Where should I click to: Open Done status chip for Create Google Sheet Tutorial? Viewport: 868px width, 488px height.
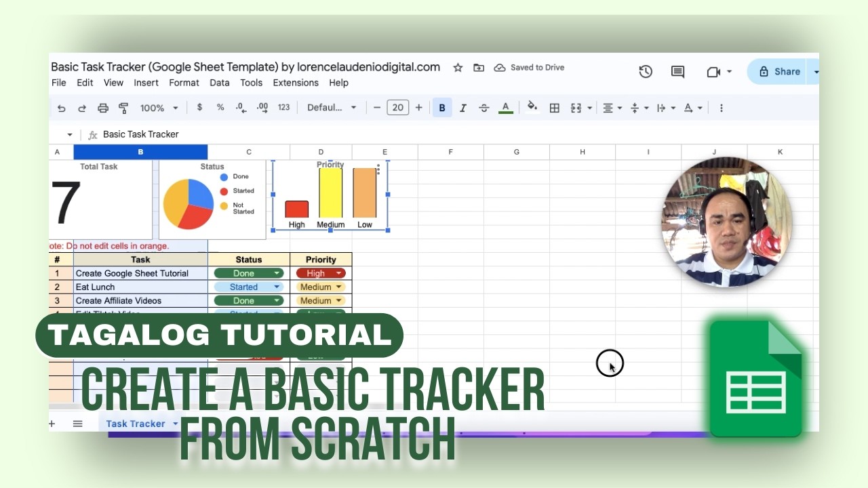pyautogui.click(x=249, y=273)
